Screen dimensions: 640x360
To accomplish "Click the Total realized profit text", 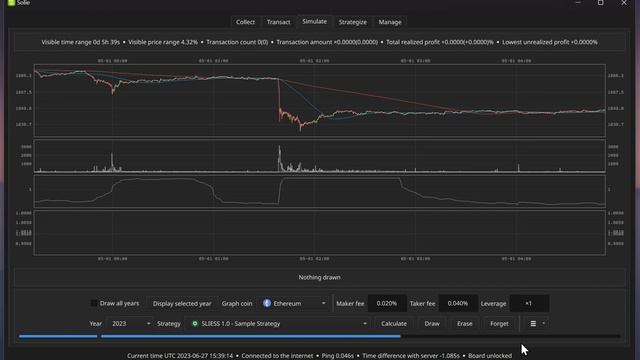I will point(440,42).
